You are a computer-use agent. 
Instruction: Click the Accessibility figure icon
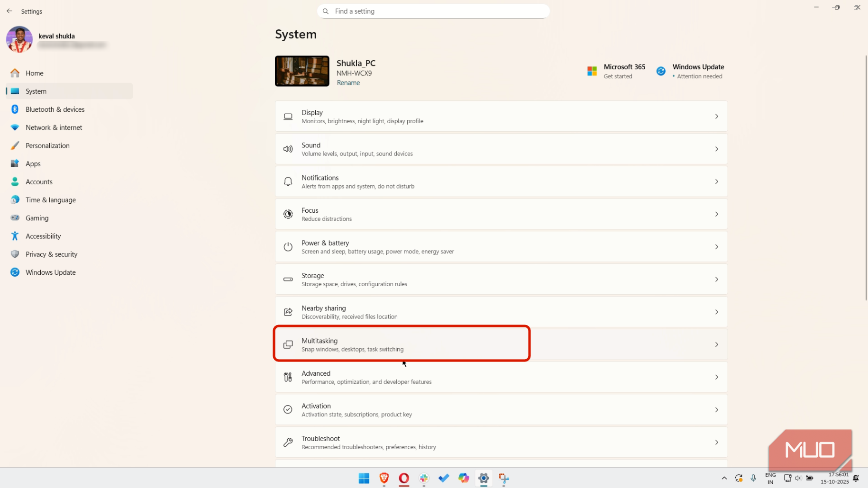[15, 236]
